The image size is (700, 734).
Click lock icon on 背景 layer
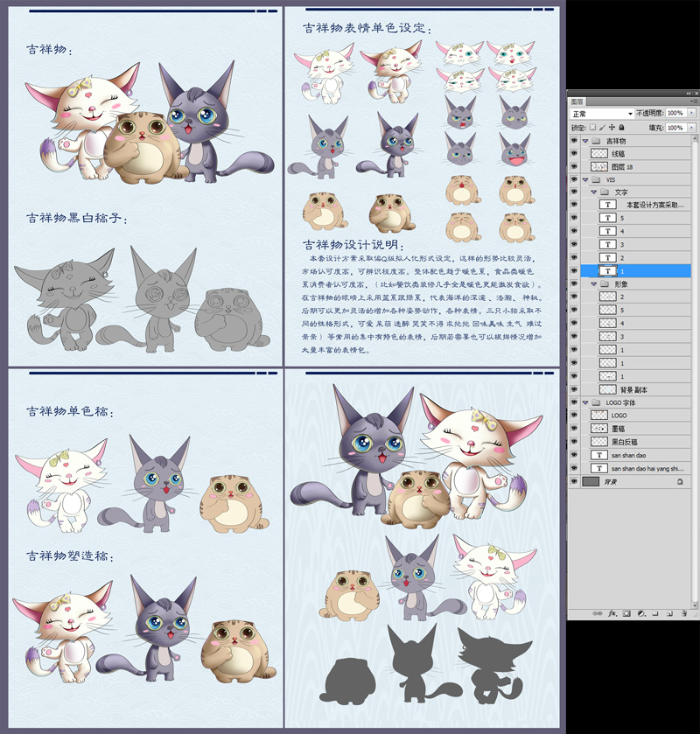[x=680, y=481]
